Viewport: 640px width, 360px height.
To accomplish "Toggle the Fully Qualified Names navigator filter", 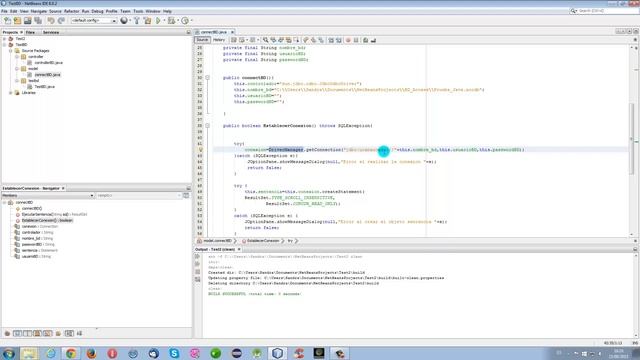I will (x=58, y=333).
